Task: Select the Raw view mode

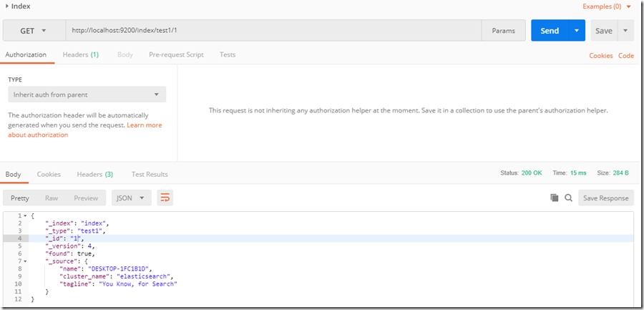Action: [52, 198]
